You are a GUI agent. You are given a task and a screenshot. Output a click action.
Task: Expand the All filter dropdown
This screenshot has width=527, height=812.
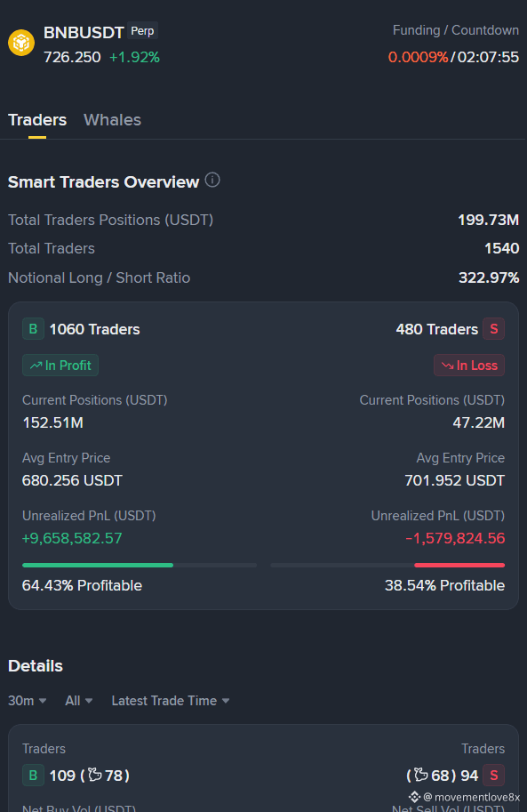coord(79,701)
